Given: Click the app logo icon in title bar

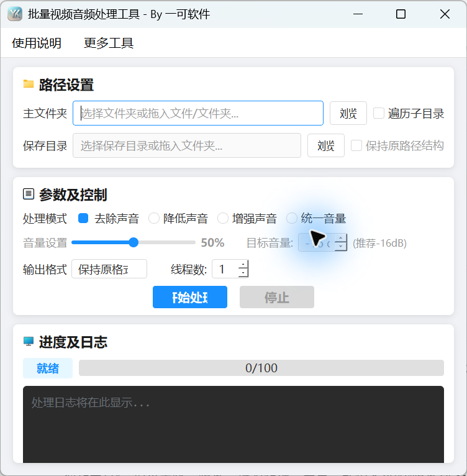Looking at the screenshot, I should tap(15, 14).
